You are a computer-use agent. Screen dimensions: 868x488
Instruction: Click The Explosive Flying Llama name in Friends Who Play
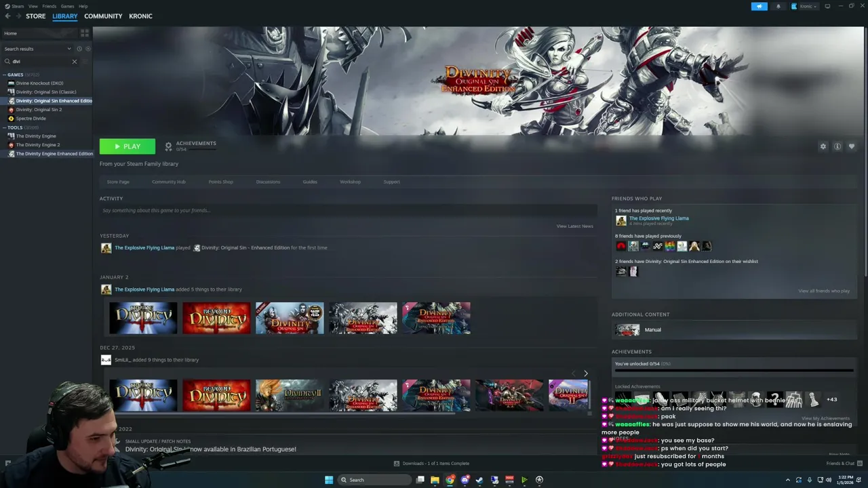point(658,218)
